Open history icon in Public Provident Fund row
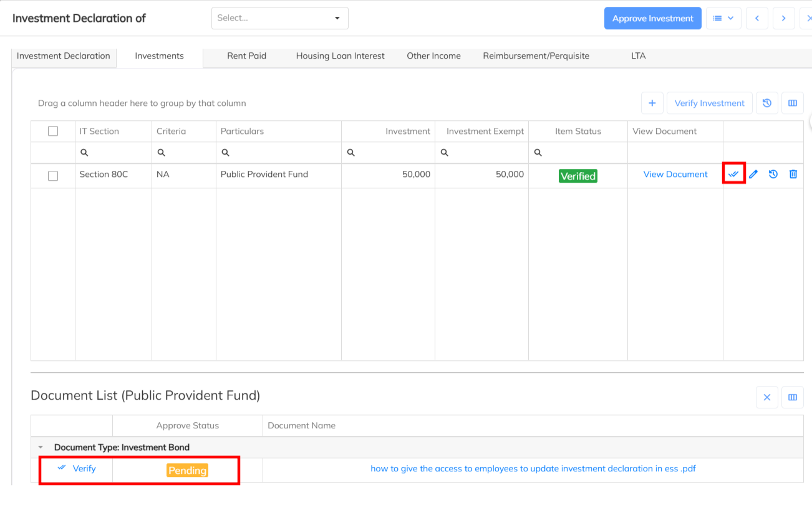Viewport: 812px width, 505px height. coord(773,175)
